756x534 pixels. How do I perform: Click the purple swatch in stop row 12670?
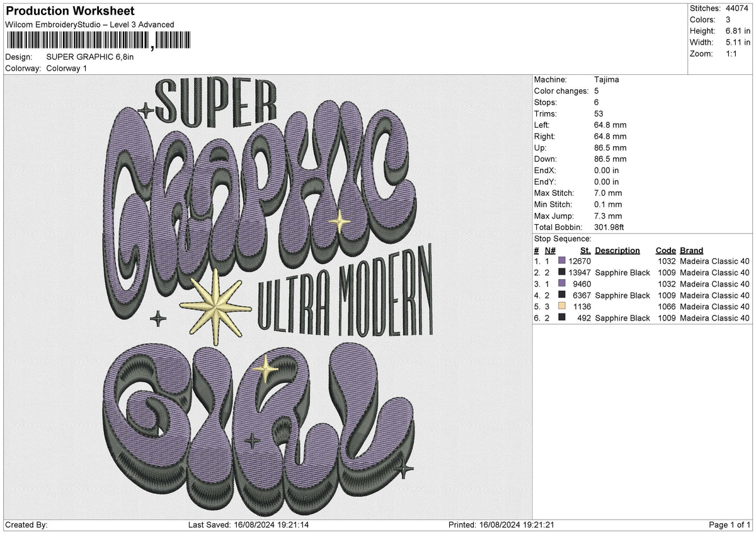pyautogui.click(x=562, y=261)
